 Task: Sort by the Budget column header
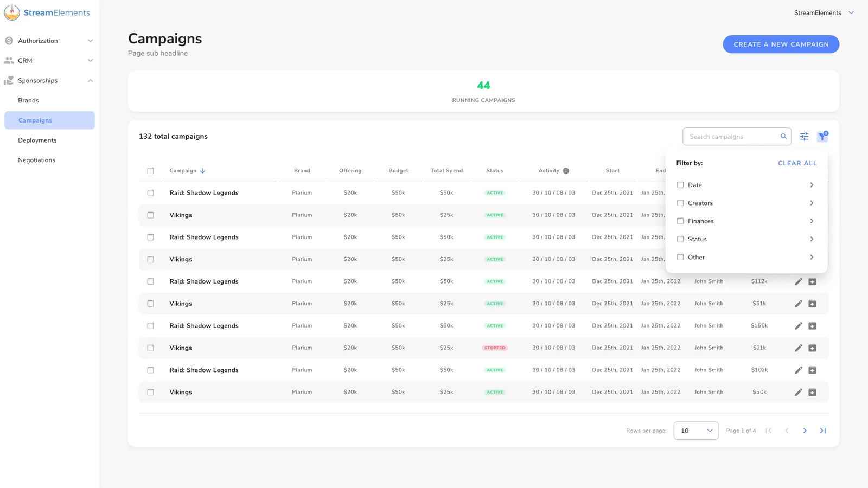pyautogui.click(x=398, y=171)
